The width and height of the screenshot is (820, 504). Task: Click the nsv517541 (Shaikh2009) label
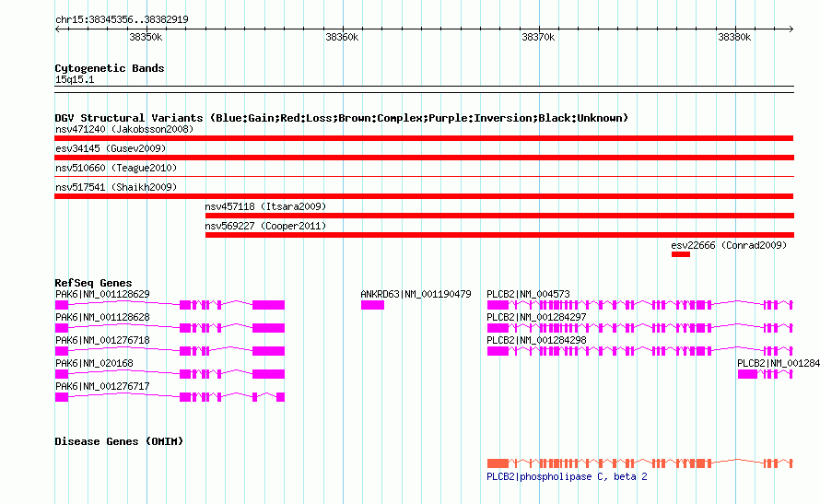pos(116,187)
